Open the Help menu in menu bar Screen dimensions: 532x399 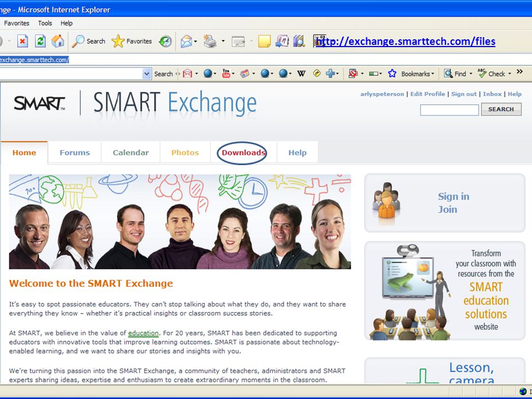(66, 23)
